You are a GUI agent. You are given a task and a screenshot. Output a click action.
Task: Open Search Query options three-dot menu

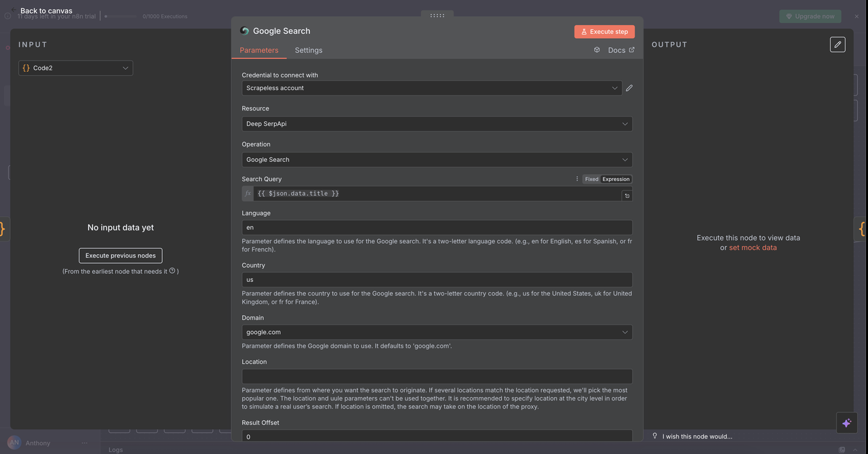577,179
